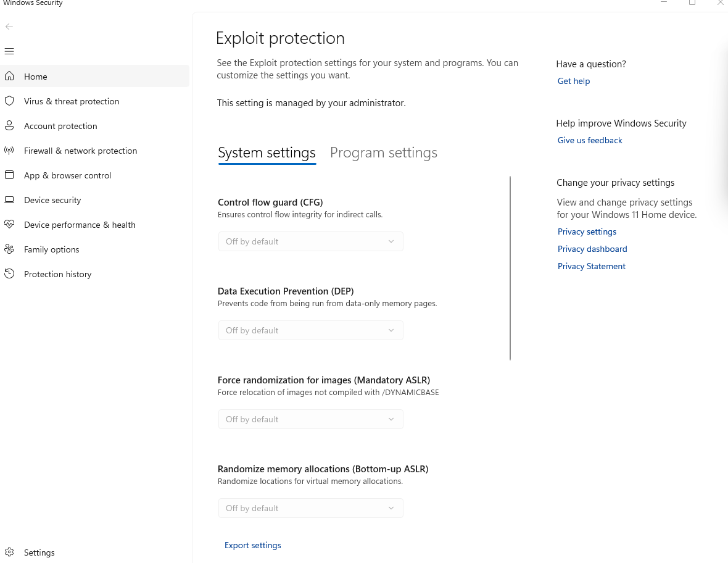Click the App & browser control window icon
The height and width of the screenshot is (563, 728).
(x=9, y=175)
